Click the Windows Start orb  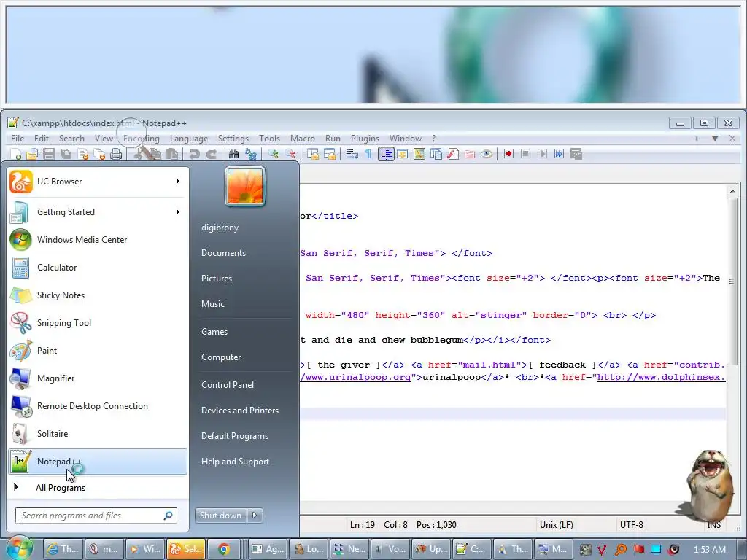pyautogui.click(x=18, y=548)
